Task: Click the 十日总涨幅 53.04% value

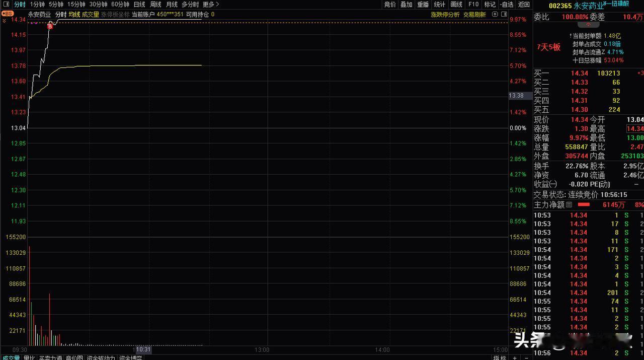Action: tap(615, 60)
